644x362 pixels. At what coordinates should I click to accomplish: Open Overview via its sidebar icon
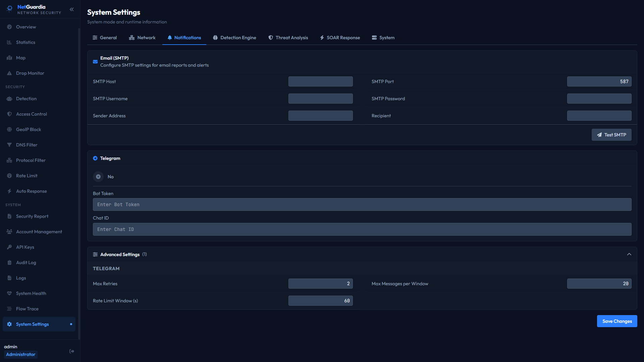coord(9,27)
